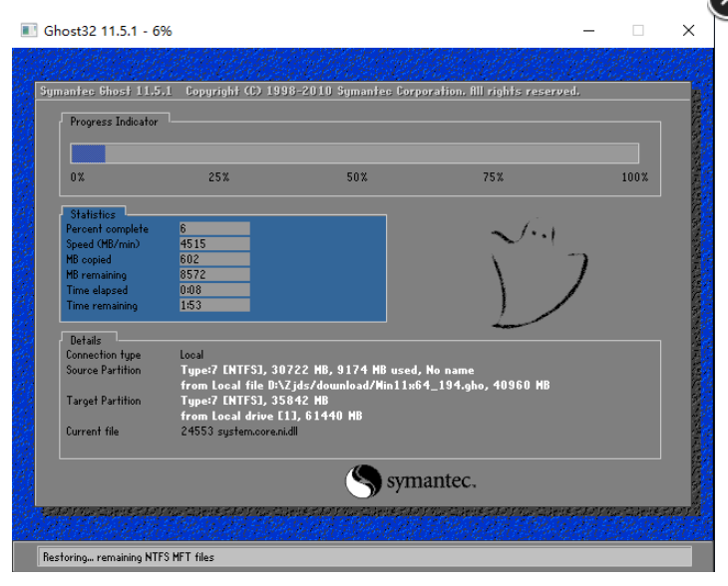Click the Percent complete value field
The image size is (728, 586).
[x=213, y=228]
